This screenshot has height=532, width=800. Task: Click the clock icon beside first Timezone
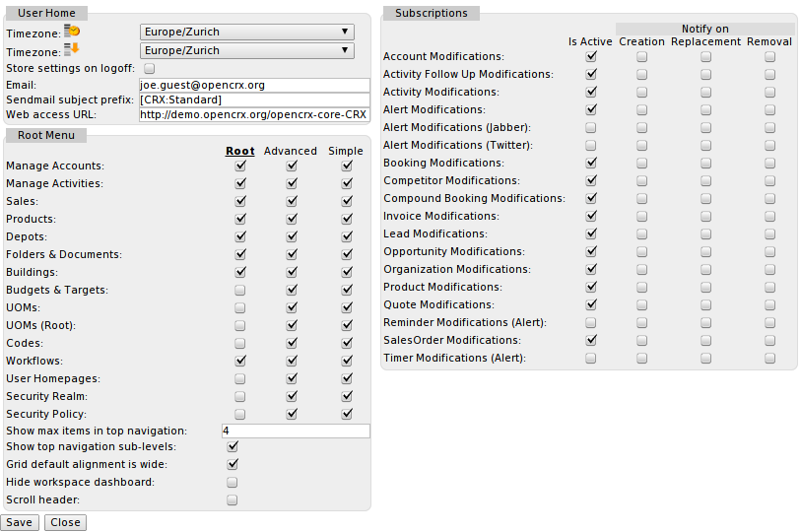pos(72,32)
